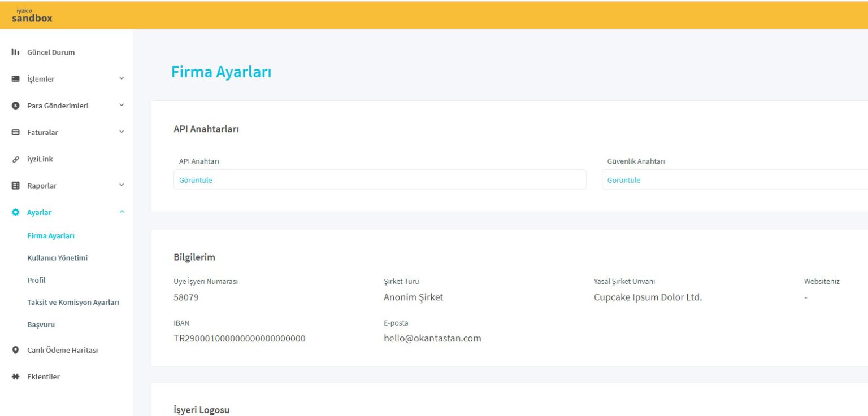
Task: Collapse the Ayarlar submenu
Action: (x=121, y=212)
